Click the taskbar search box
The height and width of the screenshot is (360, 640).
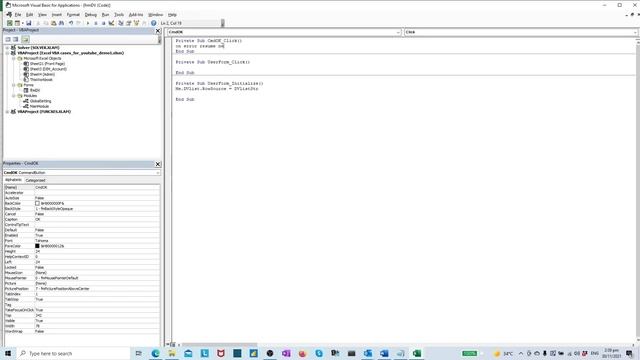73,353
